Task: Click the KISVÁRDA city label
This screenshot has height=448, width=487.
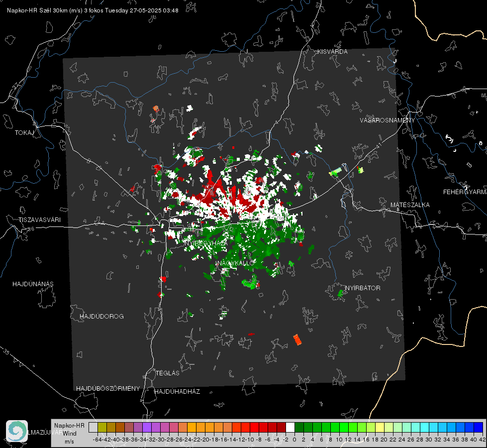Action: 332,52
